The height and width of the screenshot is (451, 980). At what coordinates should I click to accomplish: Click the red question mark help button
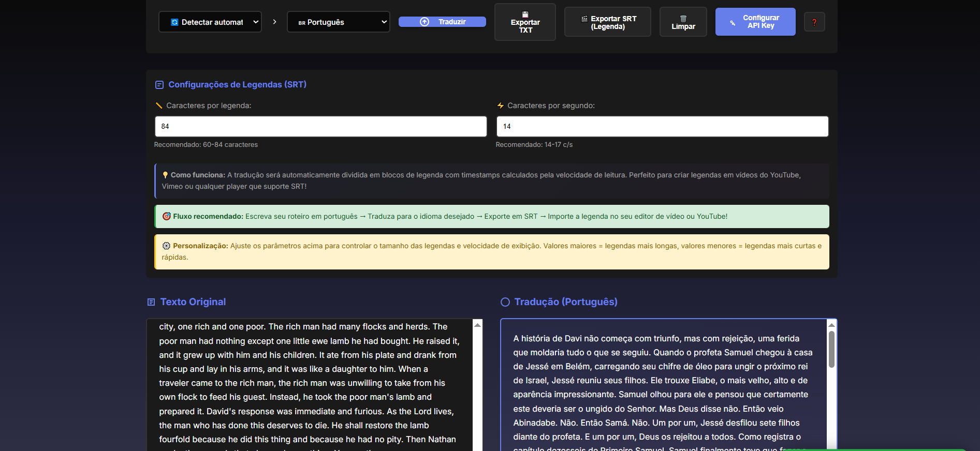coord(814,22)
